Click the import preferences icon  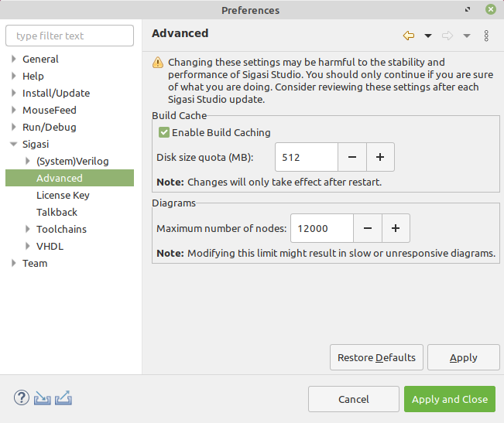[x=42, y=398]
